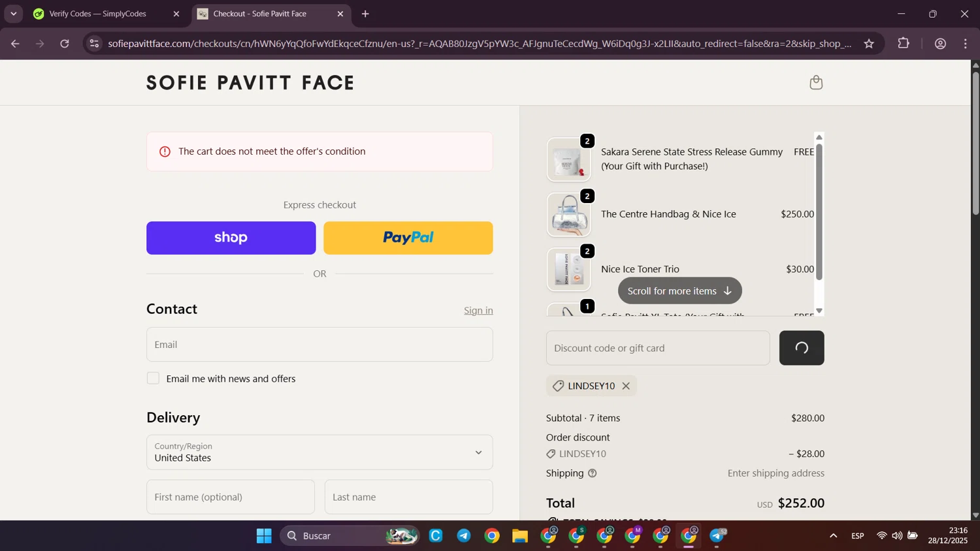The width and height of the screenshot is (980, 551).
Task: Open the Chrome extensions puzzle icon
Action: pyautogui.click(x=904, y=44)
